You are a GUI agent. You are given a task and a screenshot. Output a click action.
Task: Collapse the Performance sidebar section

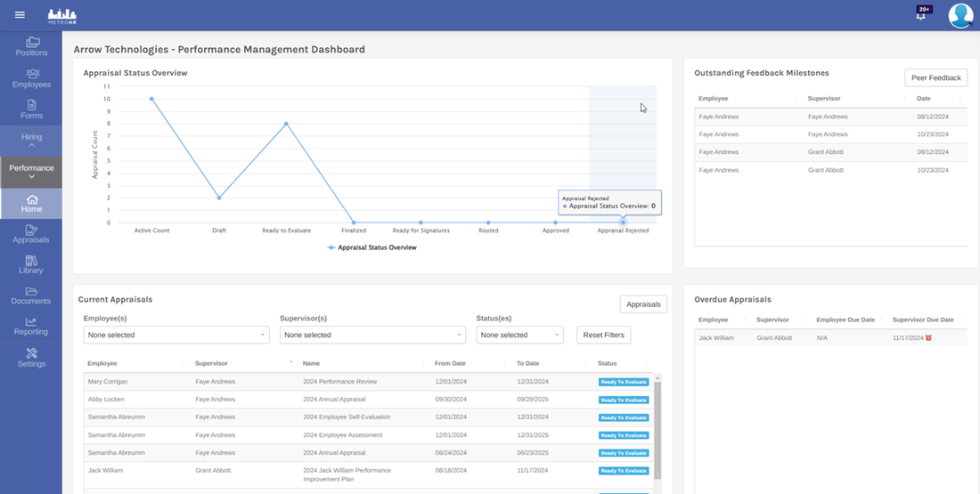click(31, 172)
